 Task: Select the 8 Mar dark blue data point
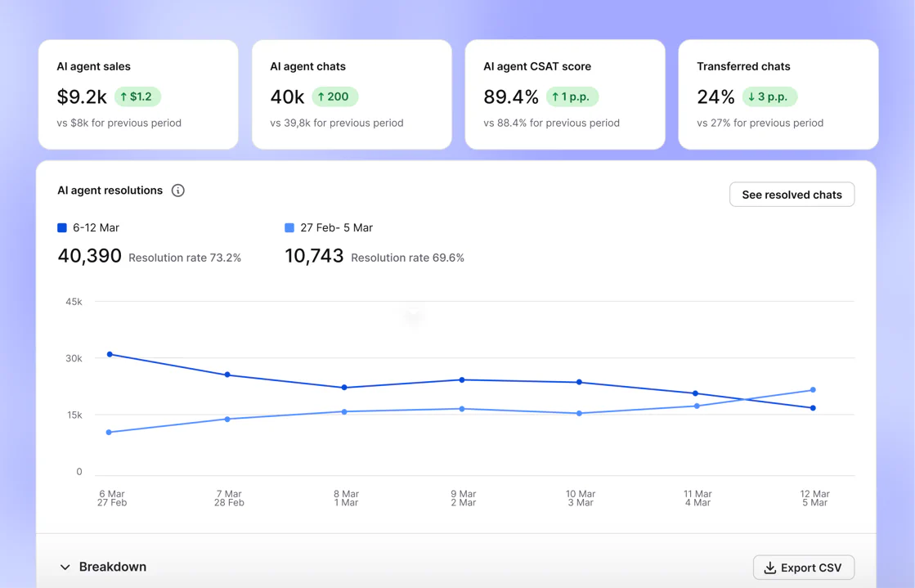pyautogui.click(x=344, y=388)
